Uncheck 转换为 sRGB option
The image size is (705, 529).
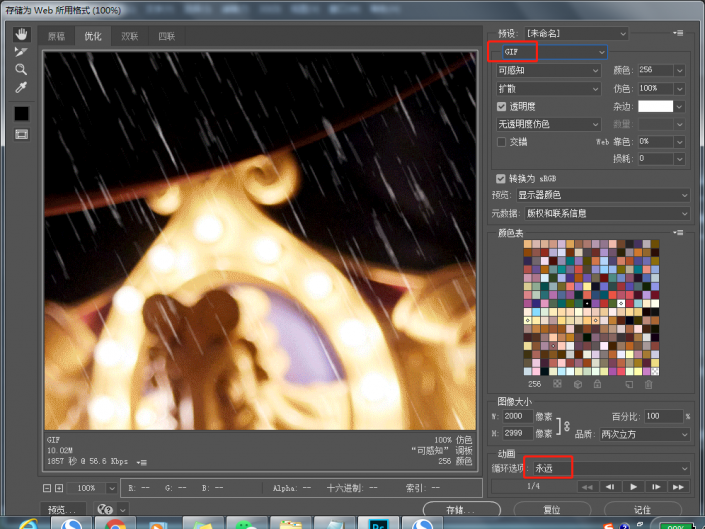502,178
